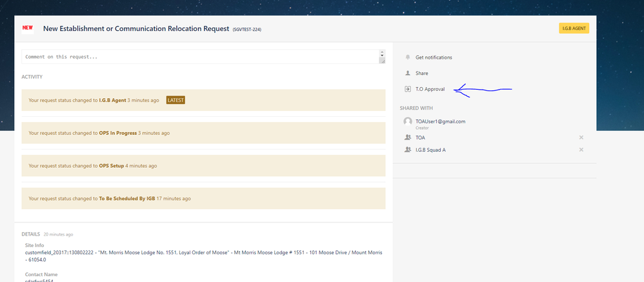644x282 pixels.
Task: Click the I.G.B Agent status change entry
Action: pos(203,100)
